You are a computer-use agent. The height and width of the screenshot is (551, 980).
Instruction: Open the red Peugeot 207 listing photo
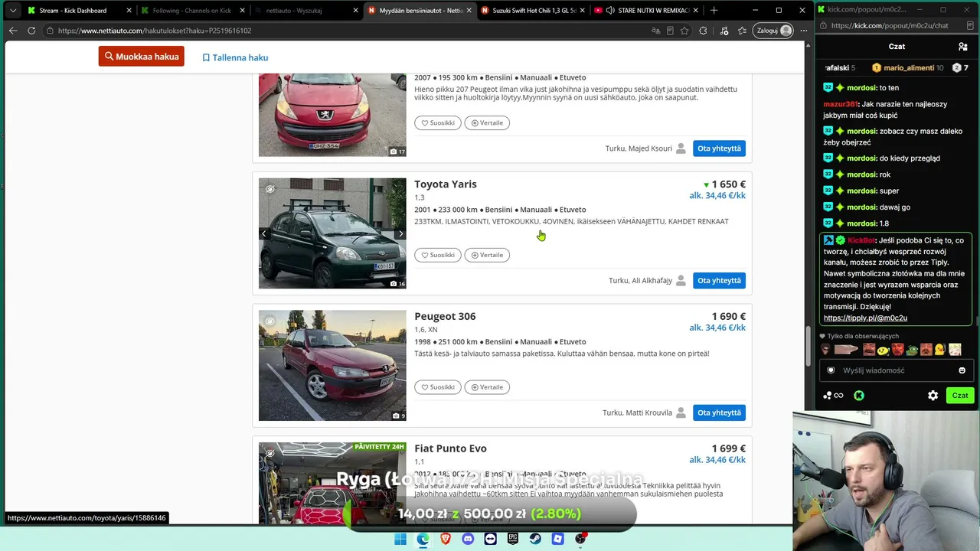[332, 115]
